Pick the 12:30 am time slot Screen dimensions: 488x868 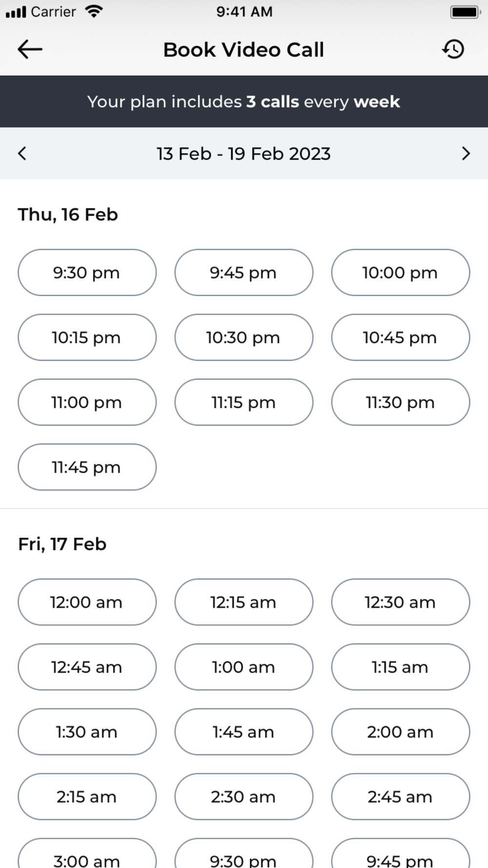click(x=401, y=602)
